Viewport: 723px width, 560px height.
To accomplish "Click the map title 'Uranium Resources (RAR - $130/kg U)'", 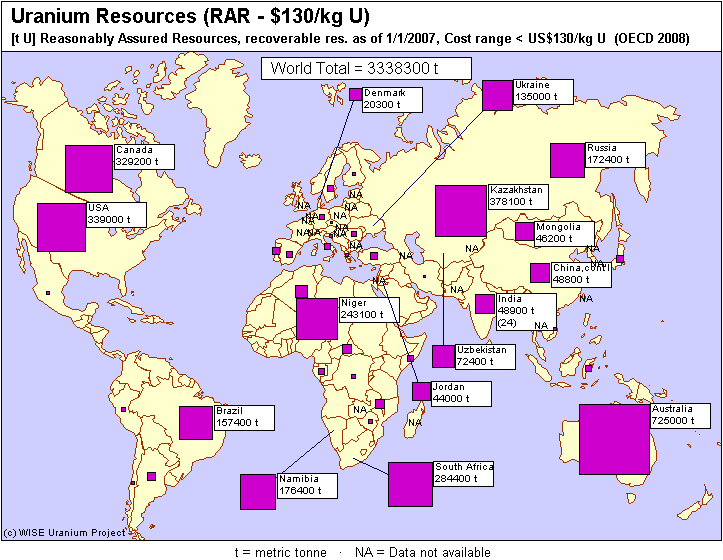I will (x=190, y=16).
